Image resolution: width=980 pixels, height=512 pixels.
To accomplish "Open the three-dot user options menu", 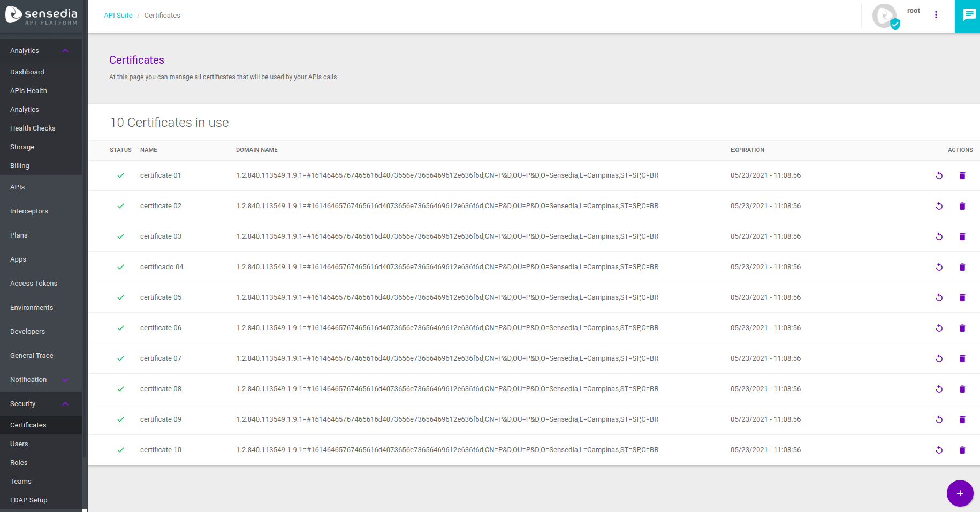I will 936,15.
